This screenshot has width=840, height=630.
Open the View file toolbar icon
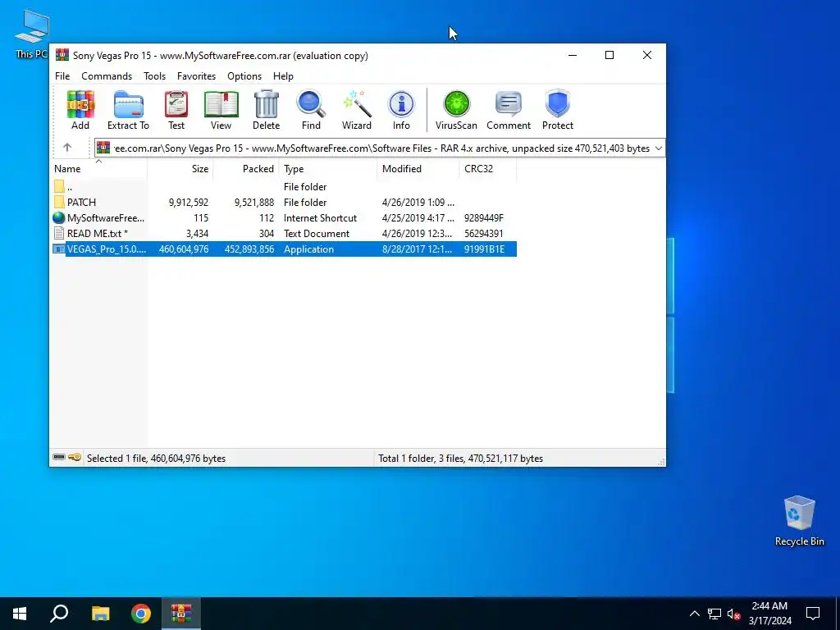click(x=221, y=104)
